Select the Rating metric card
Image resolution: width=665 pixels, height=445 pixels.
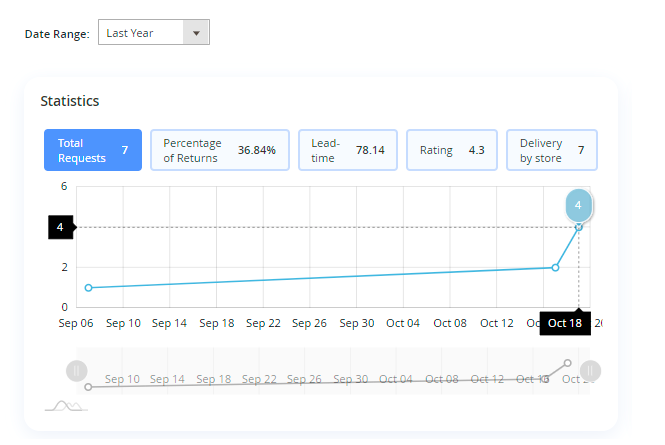coord(451,150)
